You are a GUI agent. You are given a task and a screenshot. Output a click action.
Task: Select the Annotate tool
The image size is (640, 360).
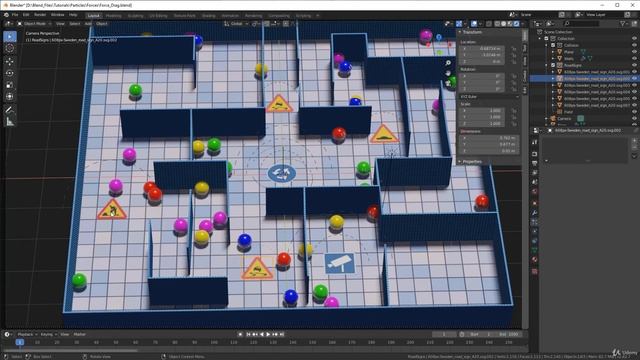[10, 110]
